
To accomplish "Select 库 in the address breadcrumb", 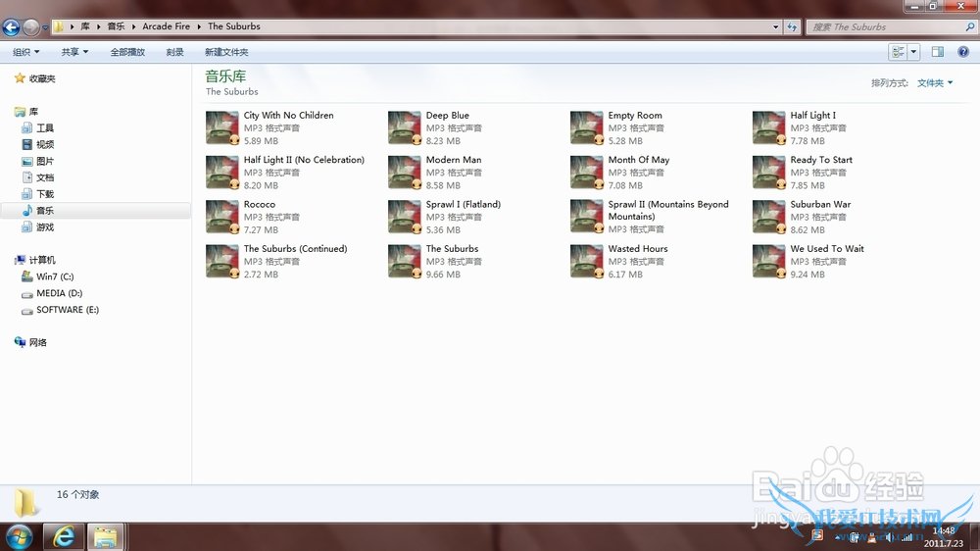I will (x=85, y=26).
